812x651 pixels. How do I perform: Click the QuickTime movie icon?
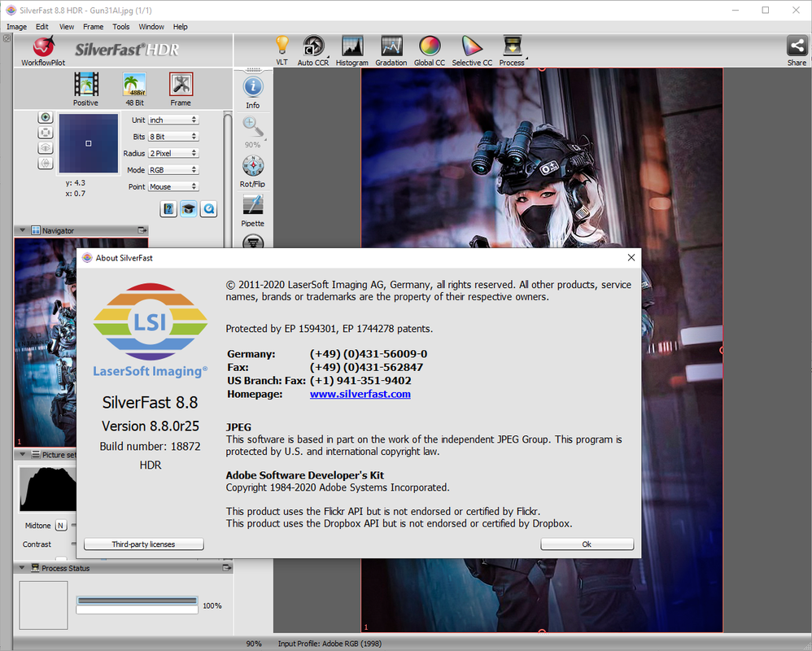coord(209,208)
